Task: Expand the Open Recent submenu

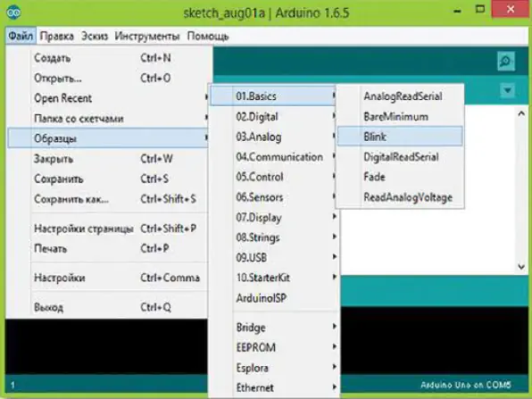Action: (108, 98)
